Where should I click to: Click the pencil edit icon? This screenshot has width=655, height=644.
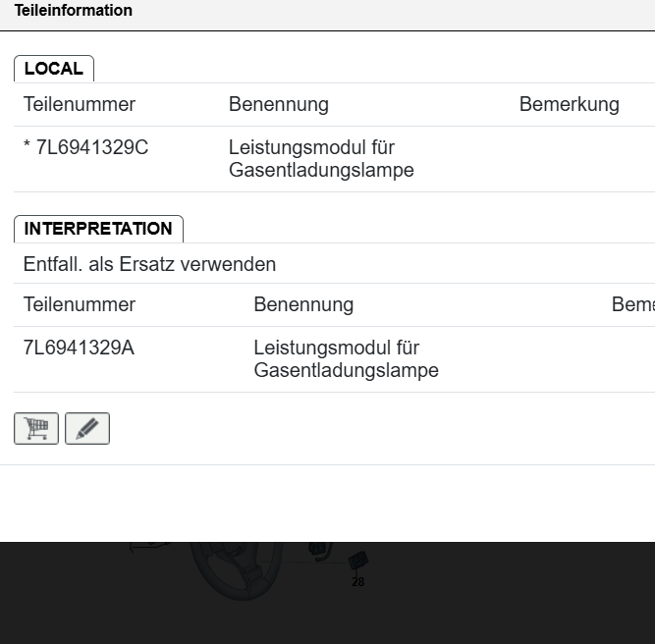(87, 429)
